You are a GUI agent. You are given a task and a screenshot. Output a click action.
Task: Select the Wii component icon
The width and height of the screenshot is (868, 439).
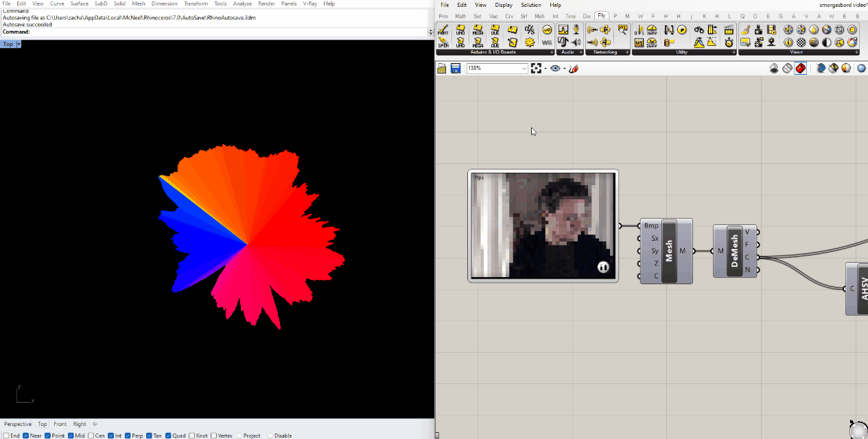[x=546, y=43]
